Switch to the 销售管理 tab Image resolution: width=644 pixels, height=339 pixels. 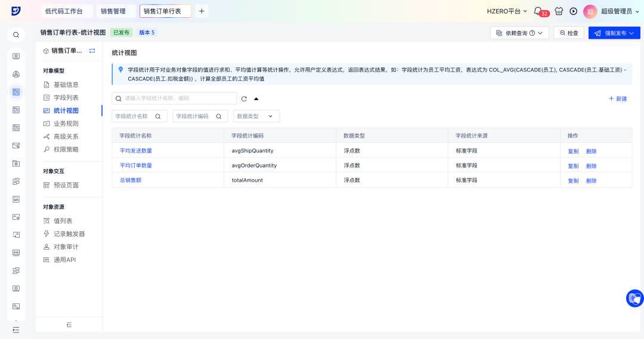[x=113, y=11]
